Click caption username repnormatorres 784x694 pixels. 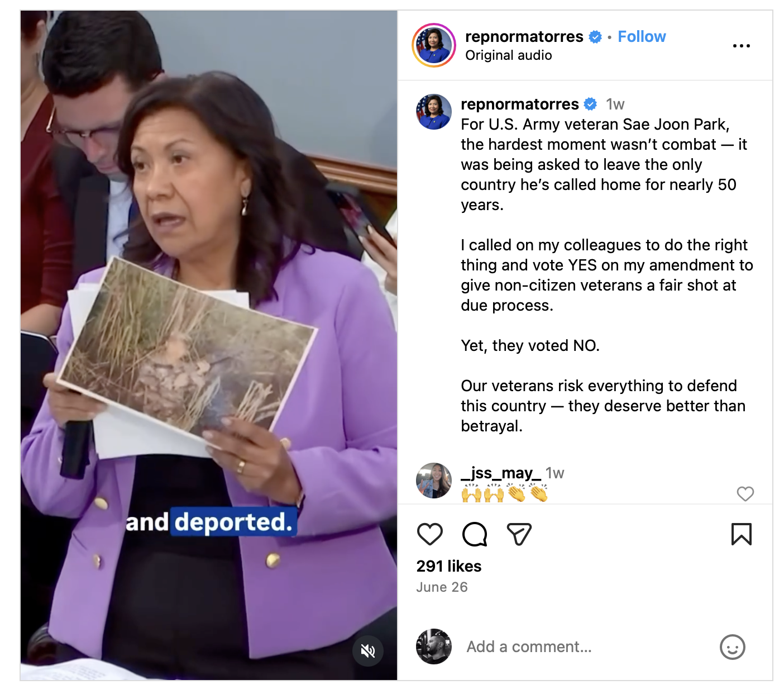[519, 104]
